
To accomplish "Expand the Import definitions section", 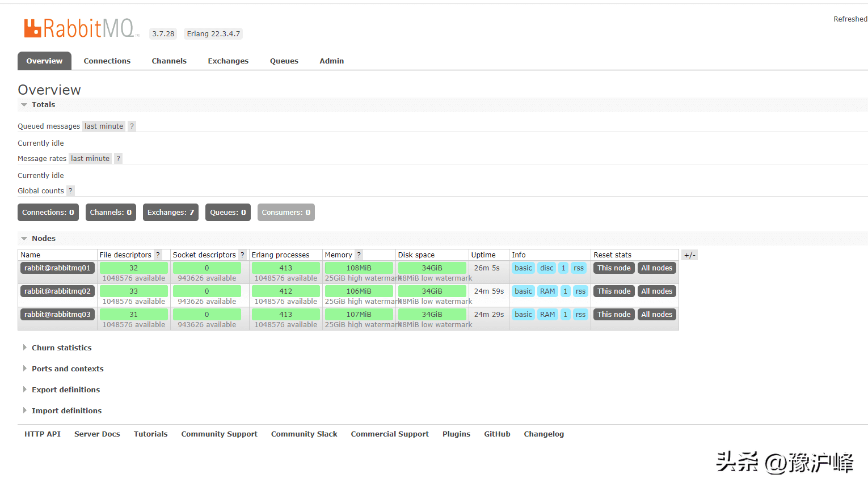I will coord(66,410).
